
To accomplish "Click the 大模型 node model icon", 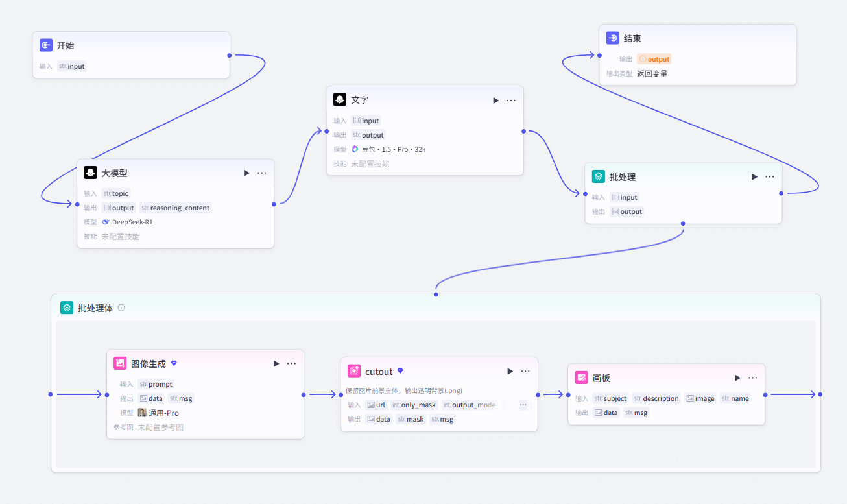I will point(90,173).
